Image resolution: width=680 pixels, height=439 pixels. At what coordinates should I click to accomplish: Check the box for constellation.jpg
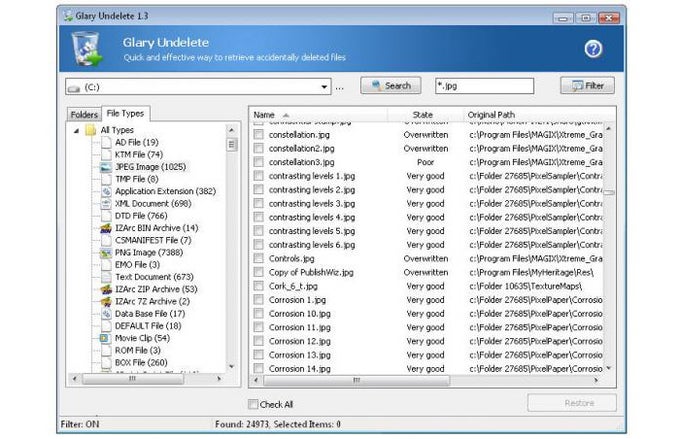258,134
